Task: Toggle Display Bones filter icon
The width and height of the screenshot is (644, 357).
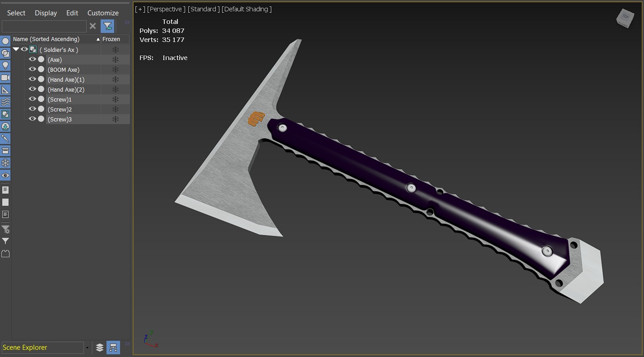Action: [5, 139]
